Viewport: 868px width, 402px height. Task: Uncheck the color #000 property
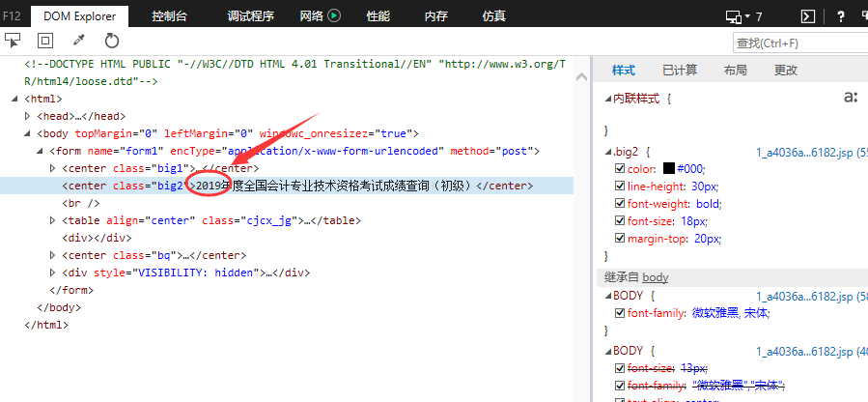coord(620,168)
